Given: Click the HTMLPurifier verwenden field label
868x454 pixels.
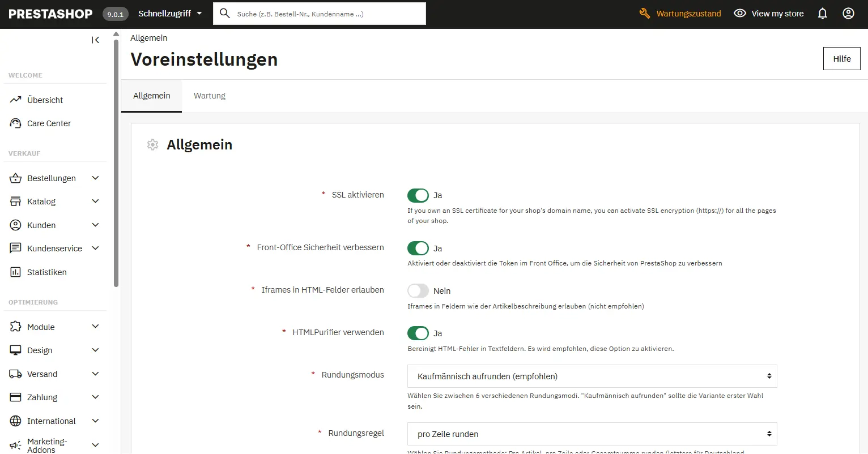Looking at the screenshot, I should click(338, 332).
